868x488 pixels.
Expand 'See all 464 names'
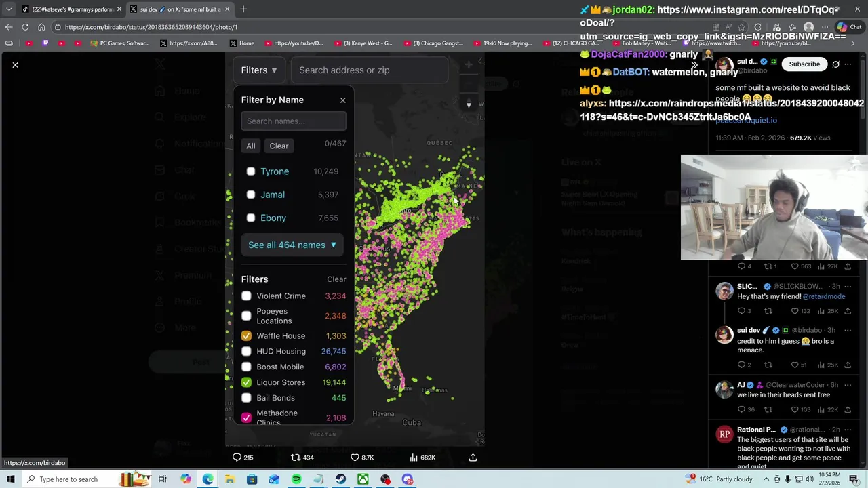[292, 245]
